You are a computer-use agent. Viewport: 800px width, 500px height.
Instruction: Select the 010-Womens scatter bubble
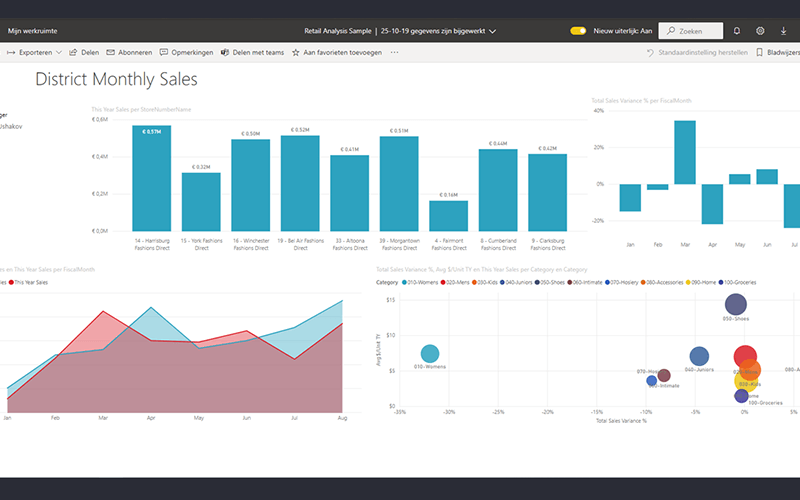click(x=430, y=354)
